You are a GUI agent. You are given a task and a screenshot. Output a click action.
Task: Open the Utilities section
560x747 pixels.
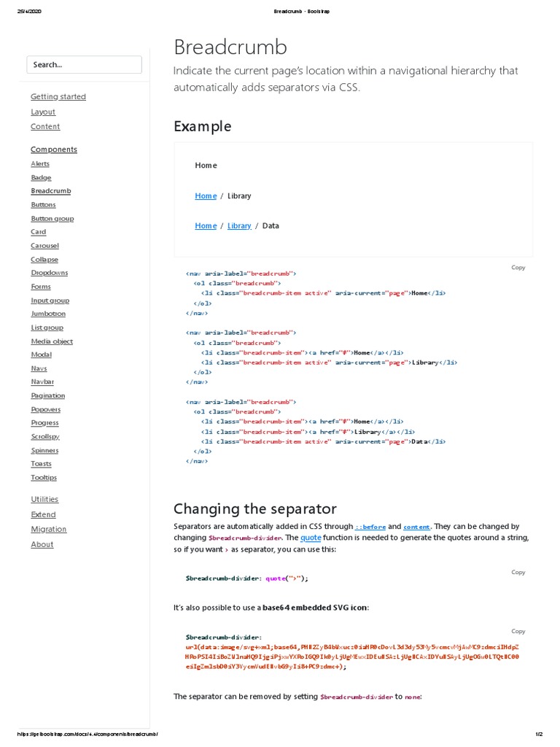pyautogui.click(x=44, y=499)
